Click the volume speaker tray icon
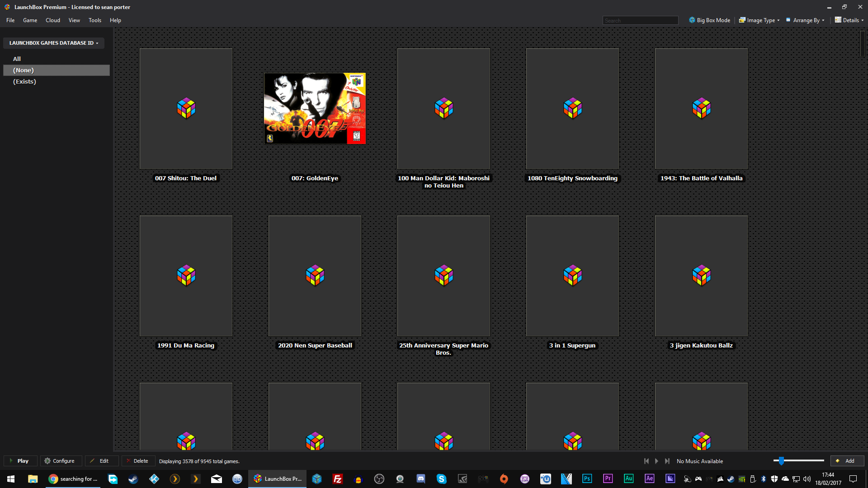The height and width of the screenshot is (488, 868). (807, 479)
